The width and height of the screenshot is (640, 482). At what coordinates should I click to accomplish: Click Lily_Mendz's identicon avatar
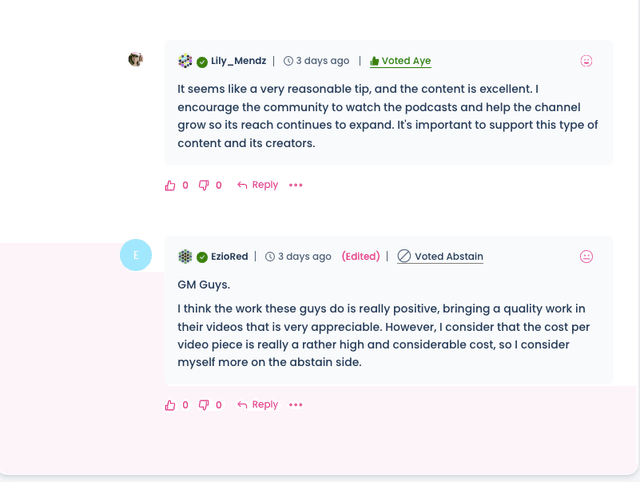[x=185, y=61]
